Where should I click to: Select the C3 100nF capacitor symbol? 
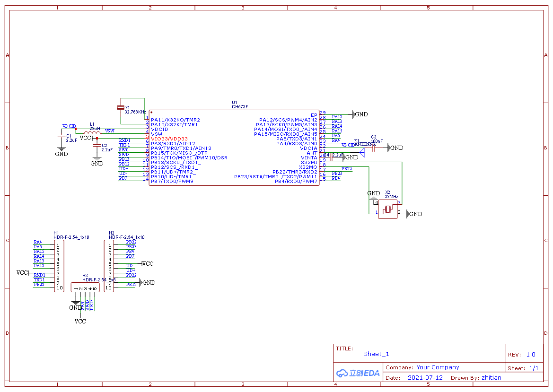(x=373, y=148)
